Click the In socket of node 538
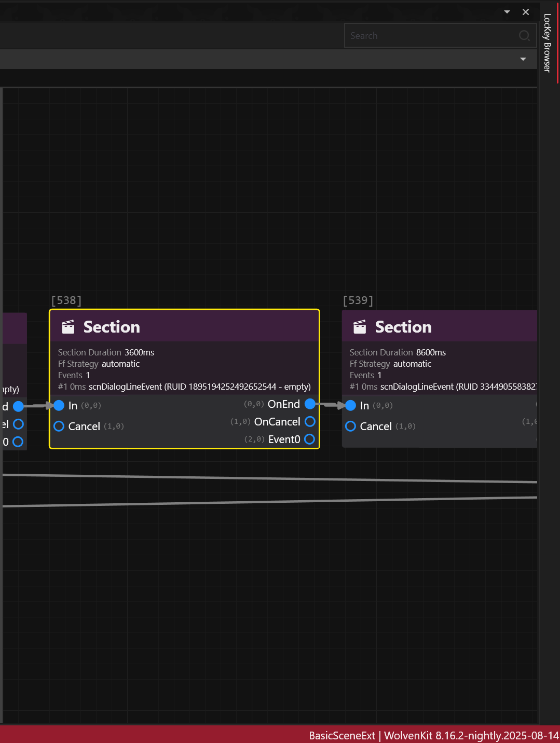560x743 pixels. tap(59, 405)
